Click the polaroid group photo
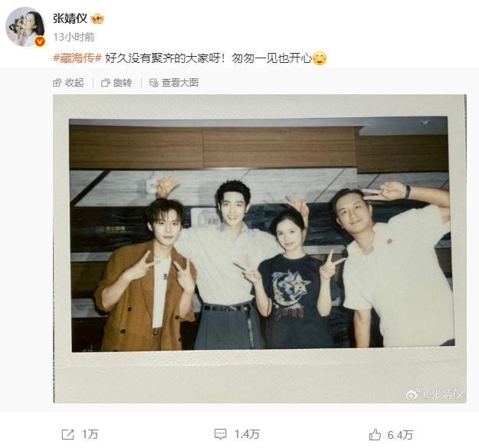The image size is (479, 448). point(260,249)
